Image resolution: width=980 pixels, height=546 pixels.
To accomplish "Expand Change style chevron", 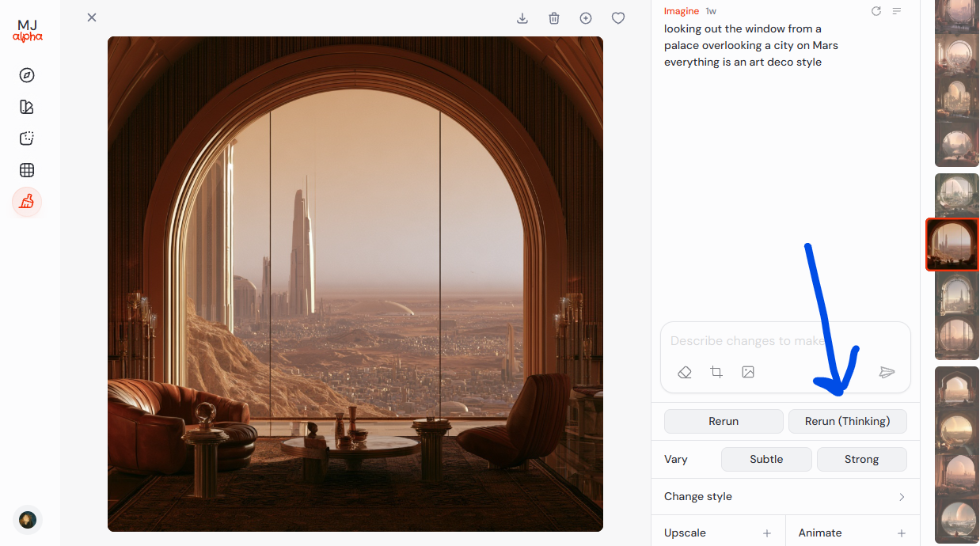I will tap(902, 497).
